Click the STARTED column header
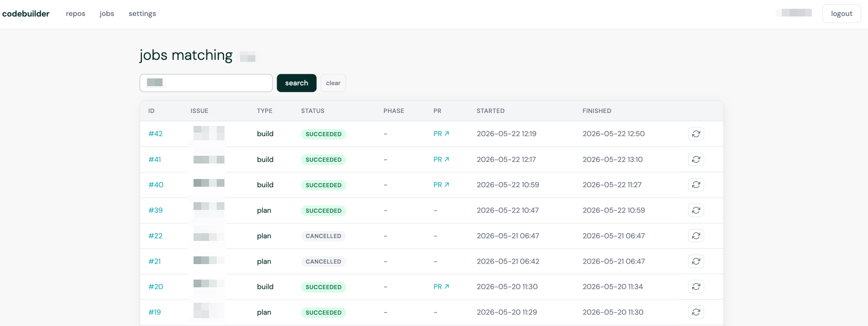 pyautogui.click(x=491, y=111)
